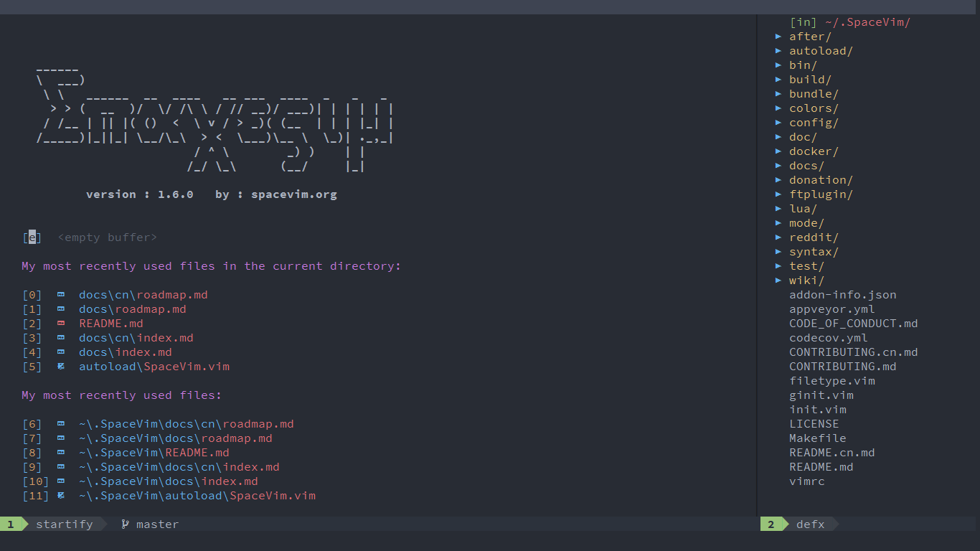980x551 pixels.
Task: Click the green window number 1 badge
Action: tap(9, 524)
